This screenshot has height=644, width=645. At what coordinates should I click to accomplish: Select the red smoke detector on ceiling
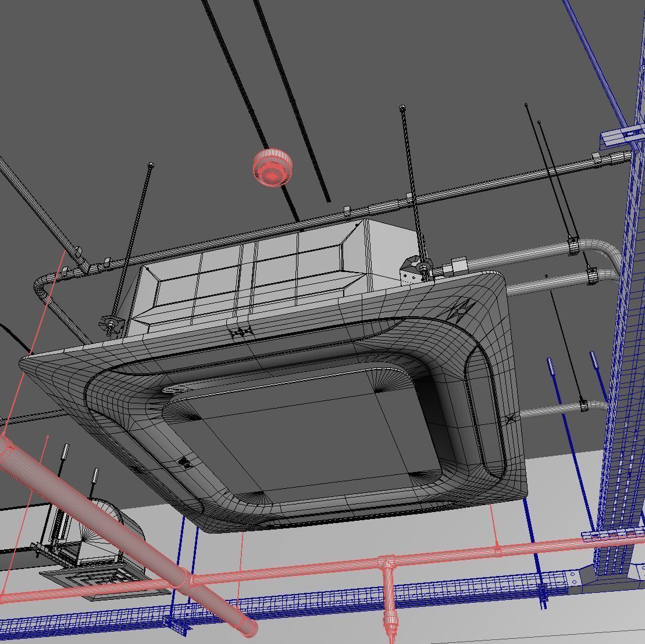click(272, 167)
